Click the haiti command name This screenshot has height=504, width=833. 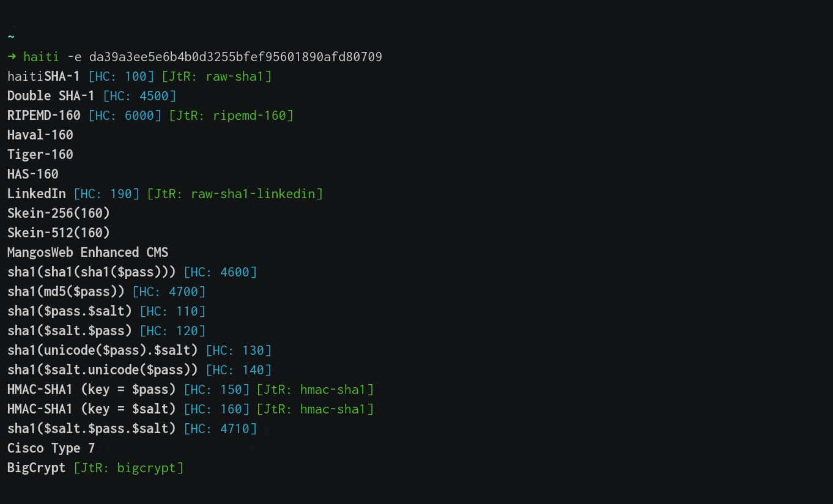click(41, 57)
